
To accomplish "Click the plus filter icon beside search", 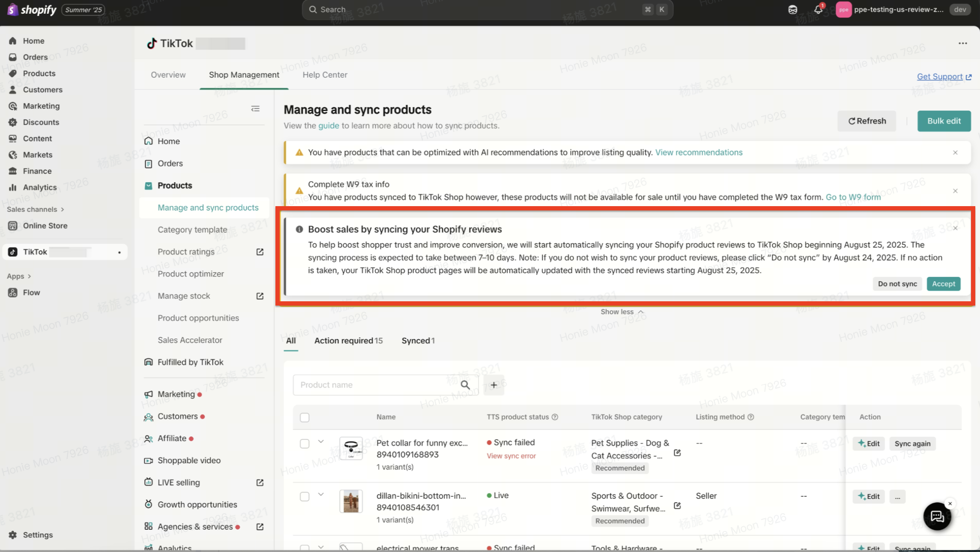I will click(493, 385).
